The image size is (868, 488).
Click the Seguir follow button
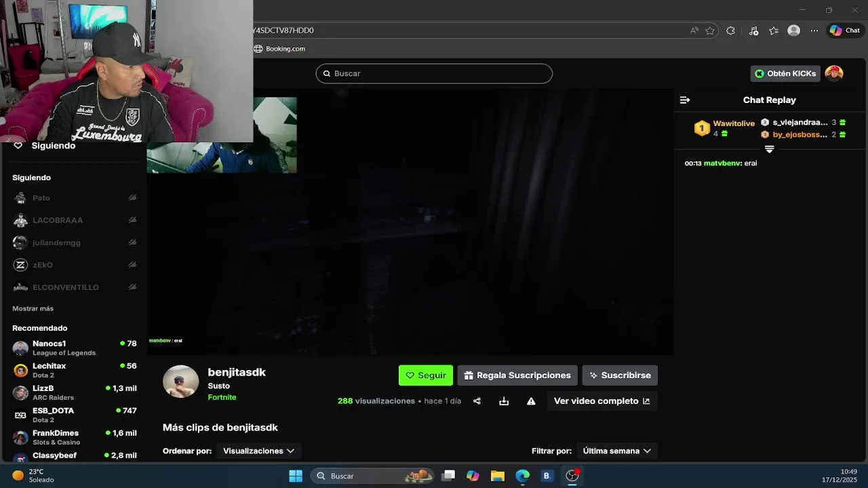point(426,375)
